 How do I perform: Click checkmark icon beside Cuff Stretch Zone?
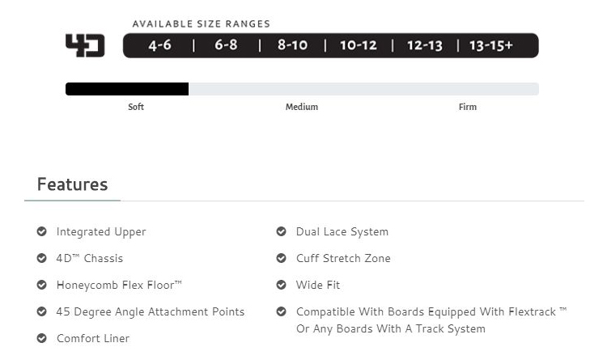(x=282, y=258)
